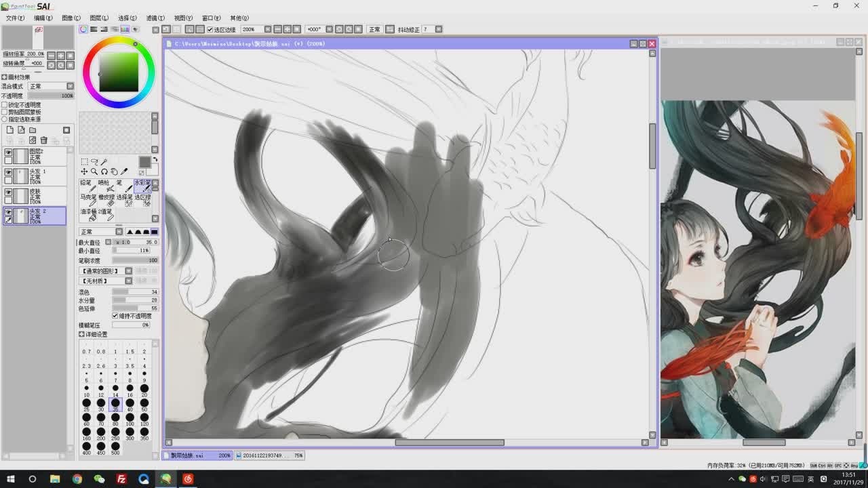Open the 文件 menu
This screenshot has width=868, height=488.
15,18
